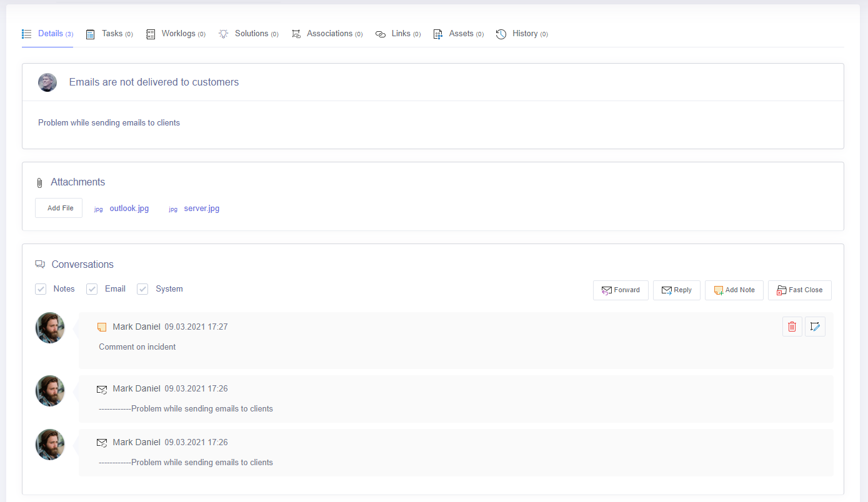Click the Reply button

click(x=676, y=290)
